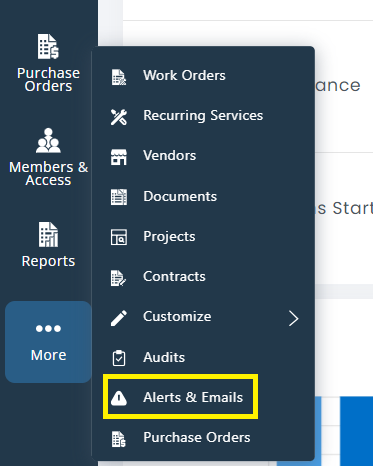Select the Projects menu entry

203,237
